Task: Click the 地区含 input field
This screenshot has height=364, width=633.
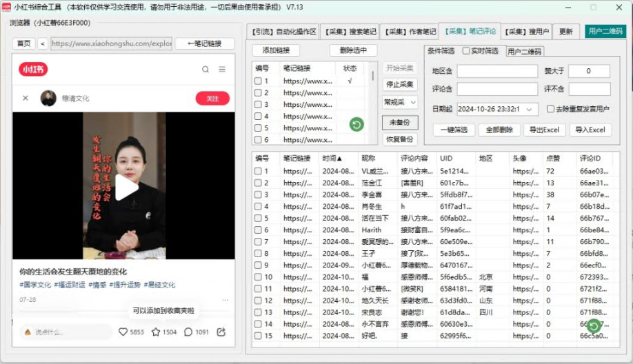Action: (x=497, y=71)
